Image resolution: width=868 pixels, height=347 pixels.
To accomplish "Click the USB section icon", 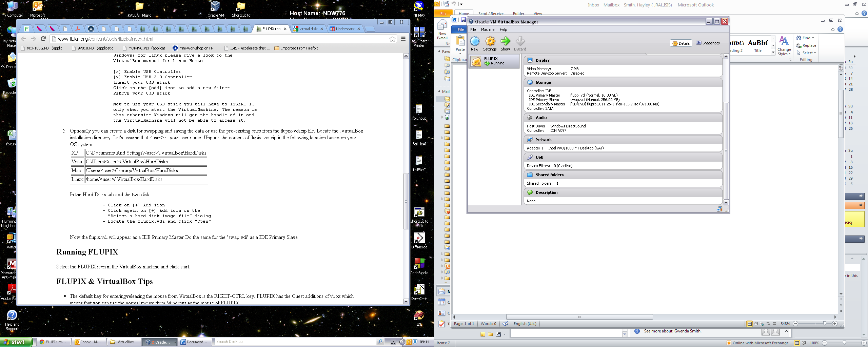I will coord(530,157).
